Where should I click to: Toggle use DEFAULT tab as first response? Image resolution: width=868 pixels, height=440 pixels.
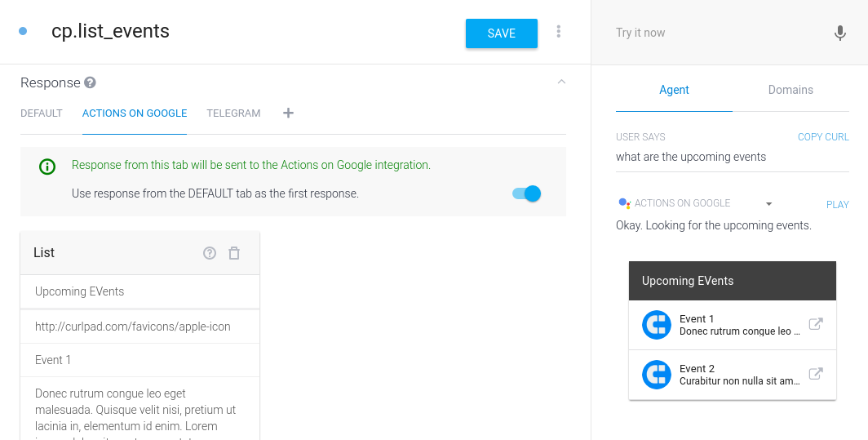click(527, 193)
